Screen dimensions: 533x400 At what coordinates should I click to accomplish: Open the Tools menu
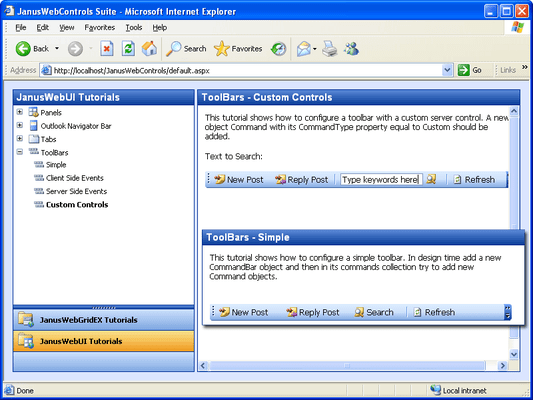134,28
